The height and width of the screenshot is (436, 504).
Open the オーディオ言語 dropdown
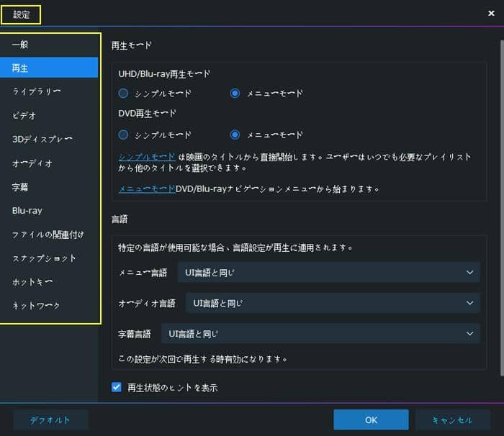tap(333, 303)
